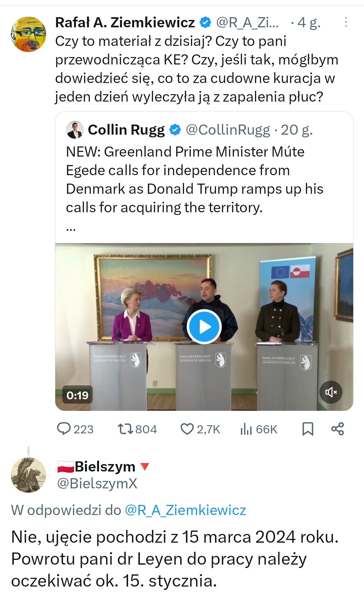Click the red triangle next to Bielszym
364x595 pixels.
pos(144,466)
